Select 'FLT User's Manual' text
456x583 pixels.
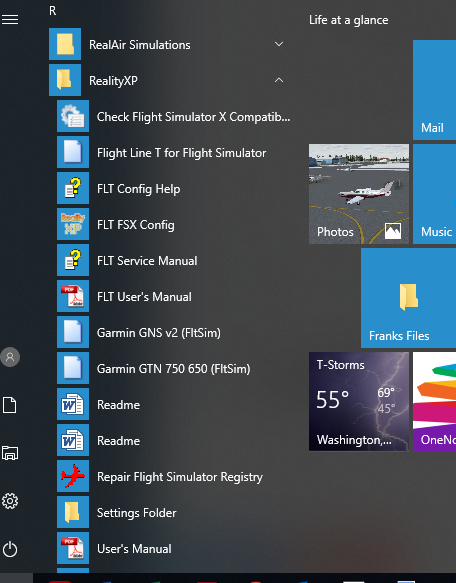pyautogui.click(x=144, y=297)
